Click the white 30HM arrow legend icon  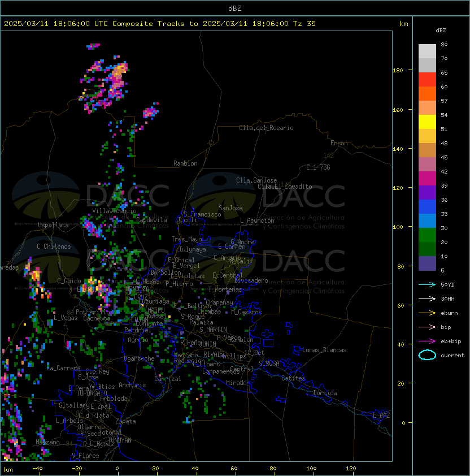(x=427, y=298)
